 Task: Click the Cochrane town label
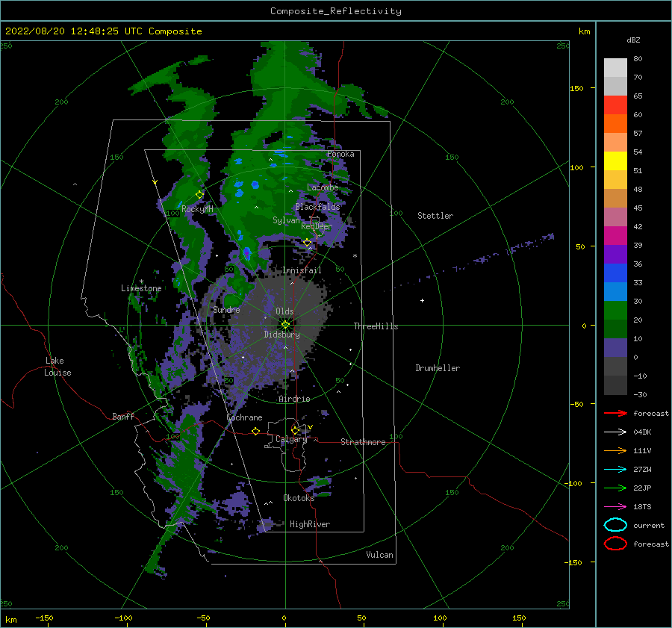244,417
